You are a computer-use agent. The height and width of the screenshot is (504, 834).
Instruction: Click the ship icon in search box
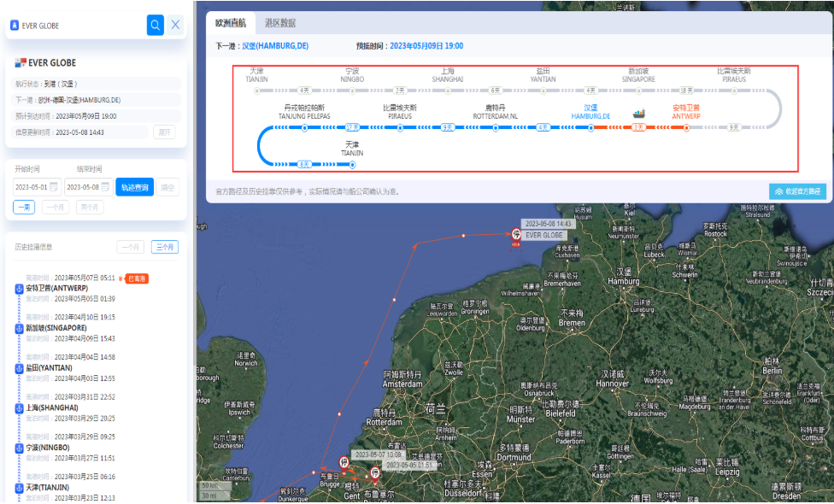15,26
